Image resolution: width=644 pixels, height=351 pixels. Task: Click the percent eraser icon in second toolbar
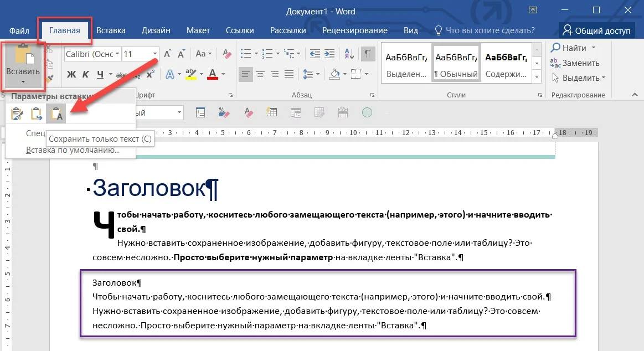(x=224, y=112)
